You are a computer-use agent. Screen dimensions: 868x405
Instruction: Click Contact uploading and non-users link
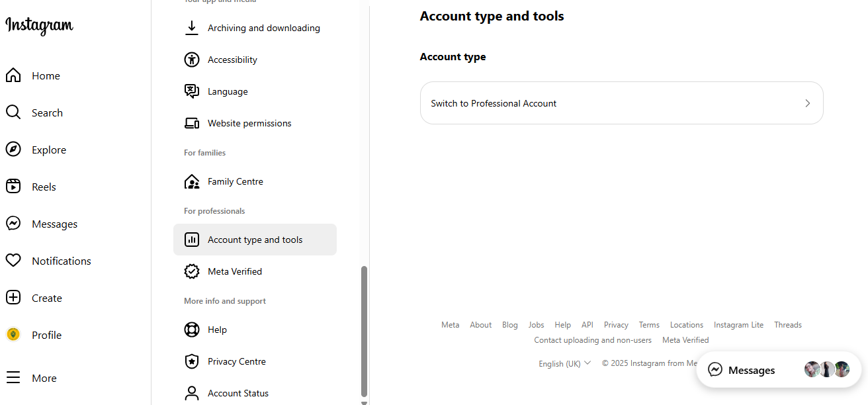coord(593,340)
